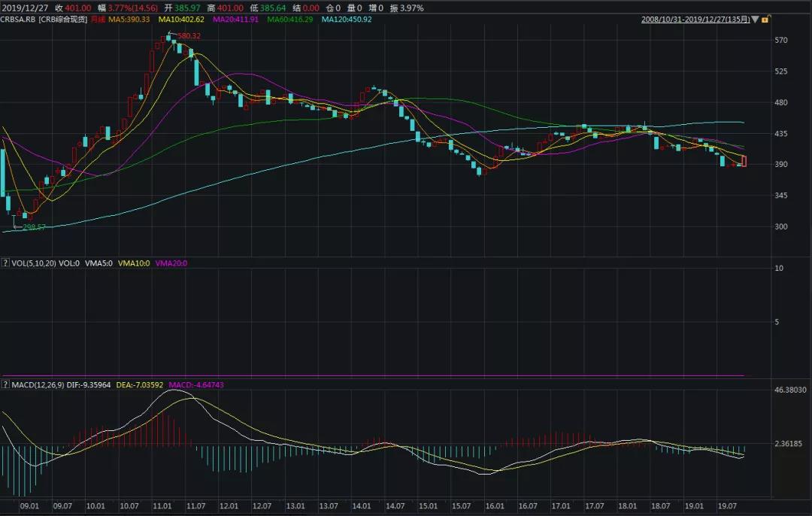Select the 09.01 time axis marker
Image resolution: width=812 pixels, height=516 pixels.
(29, 505)
